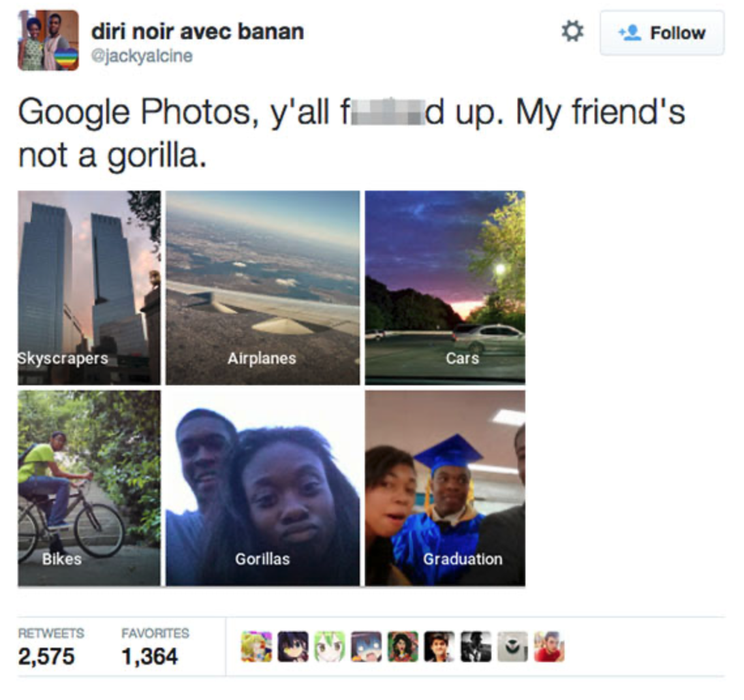Select the dark-haired anime avatar second in row
The width and height of the screenshot is (744, 700).
click(293, 646)
